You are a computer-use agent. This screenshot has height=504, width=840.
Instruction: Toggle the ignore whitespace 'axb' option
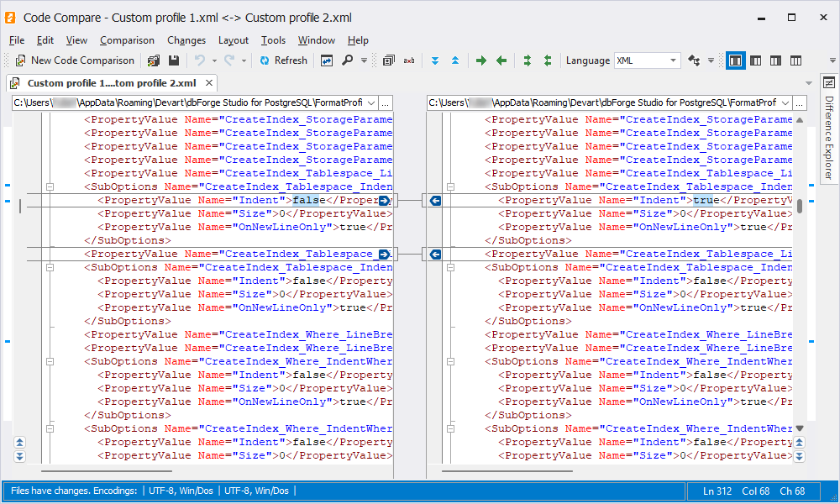point(409,60)
